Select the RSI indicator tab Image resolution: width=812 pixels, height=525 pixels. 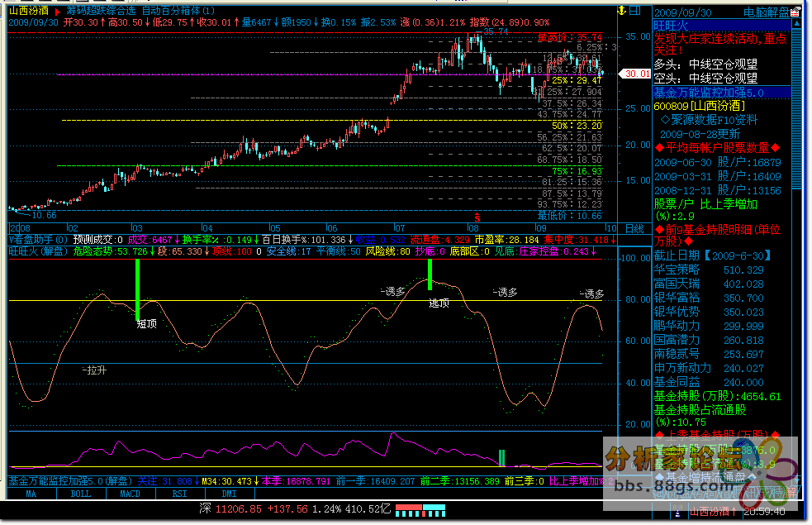tap(180, 494)
